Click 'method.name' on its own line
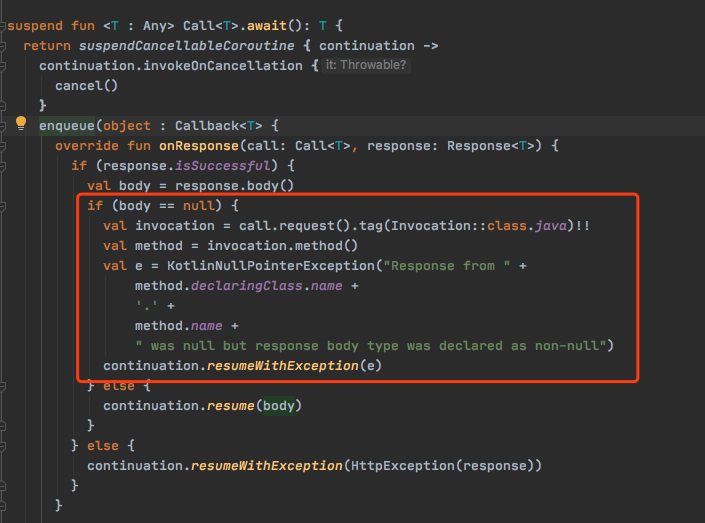 178,326
